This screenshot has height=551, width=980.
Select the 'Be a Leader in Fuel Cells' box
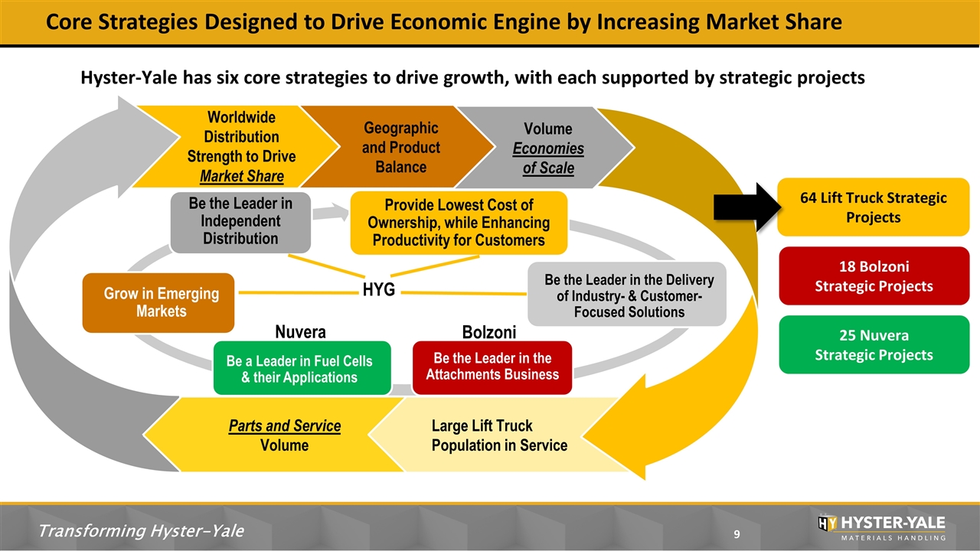point(303,368)
